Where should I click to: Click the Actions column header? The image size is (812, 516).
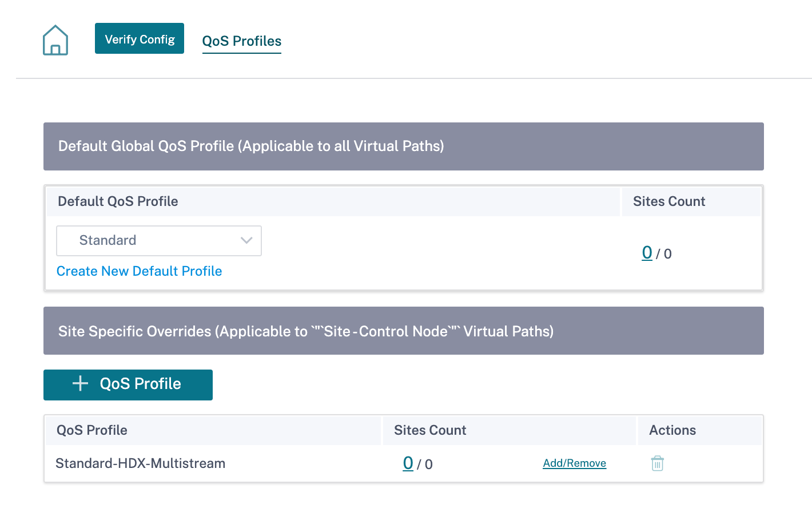699,430
